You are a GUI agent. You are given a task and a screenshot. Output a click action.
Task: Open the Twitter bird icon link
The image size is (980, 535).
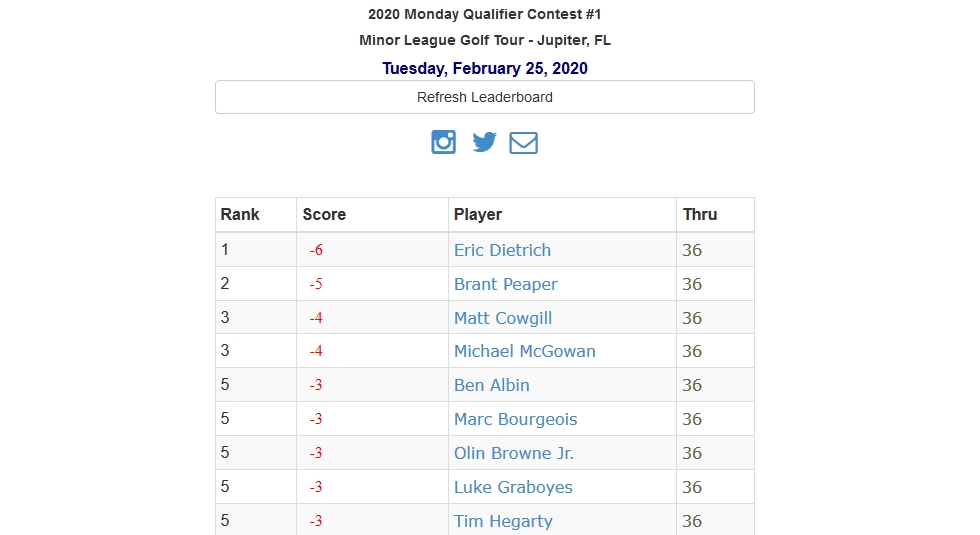(484, 142)
